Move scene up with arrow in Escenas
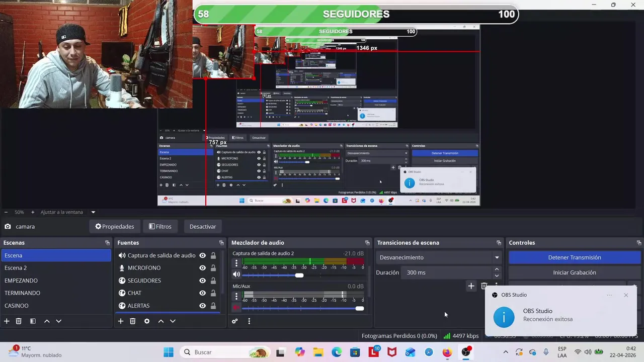Viewport: 644px width, 362px height. 47,321
